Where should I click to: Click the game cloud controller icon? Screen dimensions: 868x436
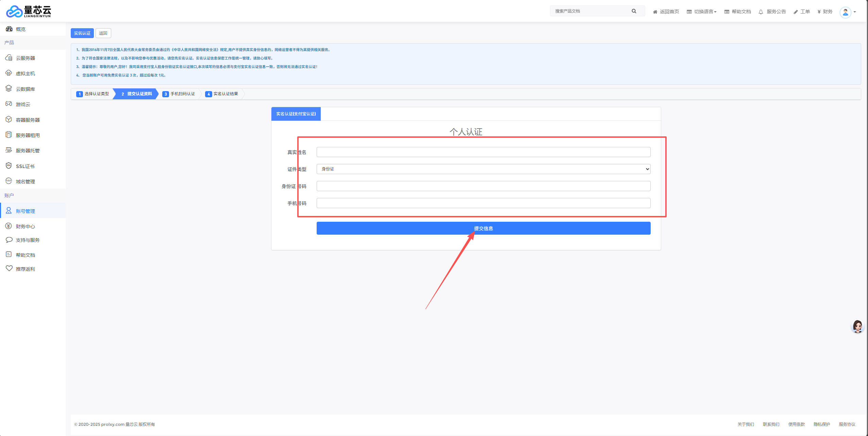[9, 104]
